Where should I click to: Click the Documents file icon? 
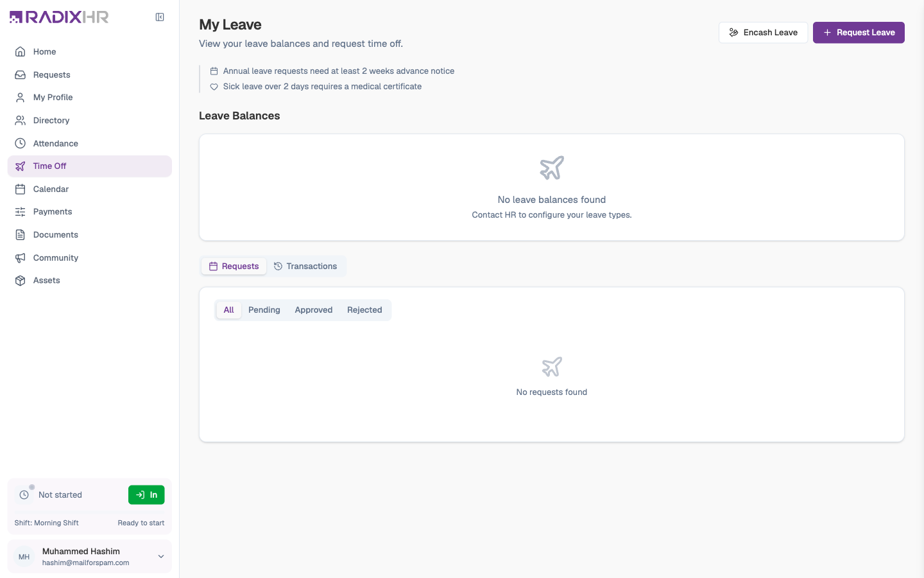[21, 234]
